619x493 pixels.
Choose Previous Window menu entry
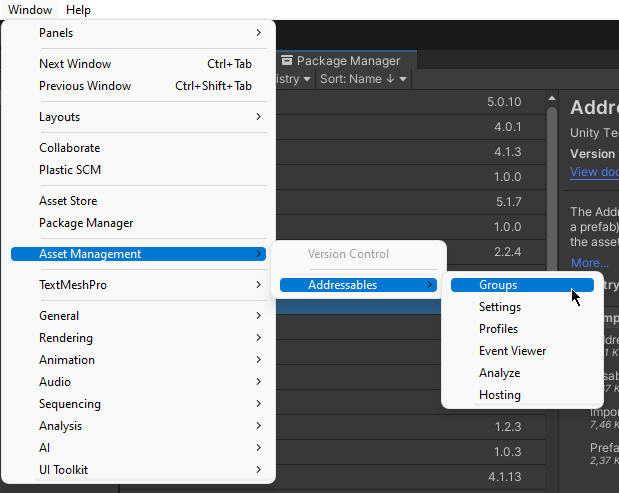coord(139,86)
